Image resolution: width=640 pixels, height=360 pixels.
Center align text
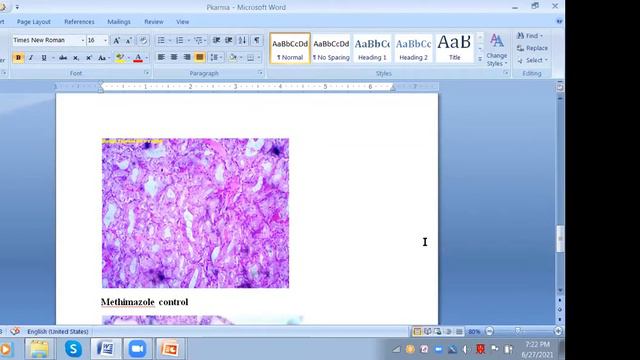click(x=174, y=57)
